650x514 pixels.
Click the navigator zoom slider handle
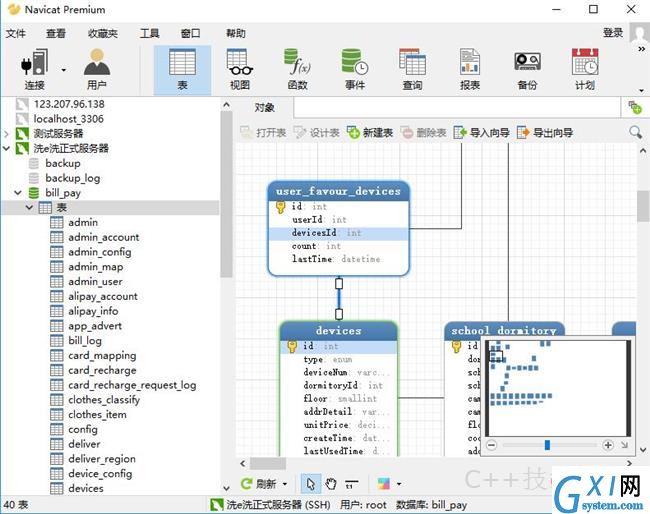[x=547, y=445]
